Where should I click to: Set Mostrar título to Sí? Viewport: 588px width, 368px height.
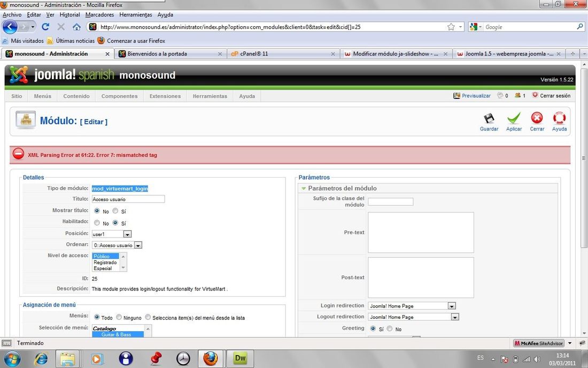coord(115,211)
